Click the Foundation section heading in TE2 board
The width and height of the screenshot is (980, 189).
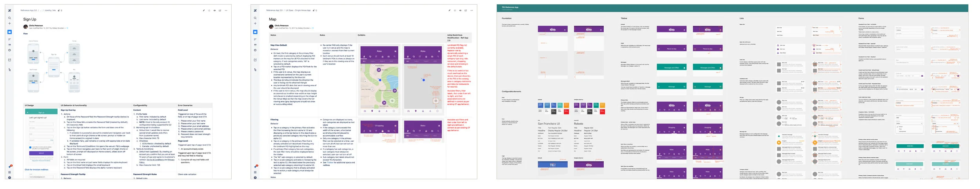tap(506, 18)
